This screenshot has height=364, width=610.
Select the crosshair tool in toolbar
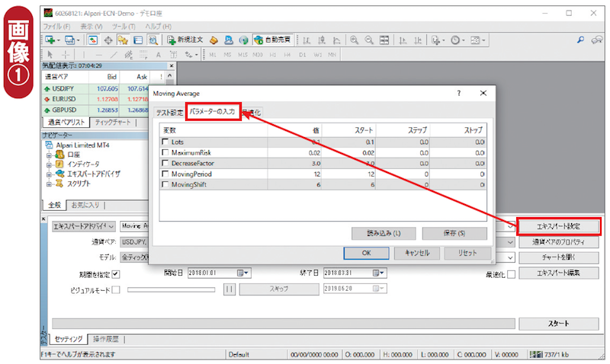pyautogui.click(x=66, y=55)
